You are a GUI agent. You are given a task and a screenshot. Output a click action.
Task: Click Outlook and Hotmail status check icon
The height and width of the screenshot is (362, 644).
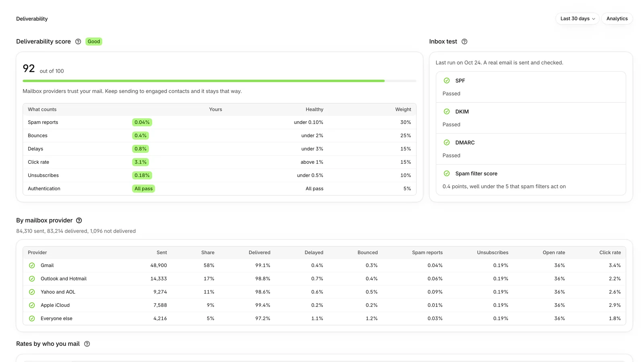click(32, 279)
